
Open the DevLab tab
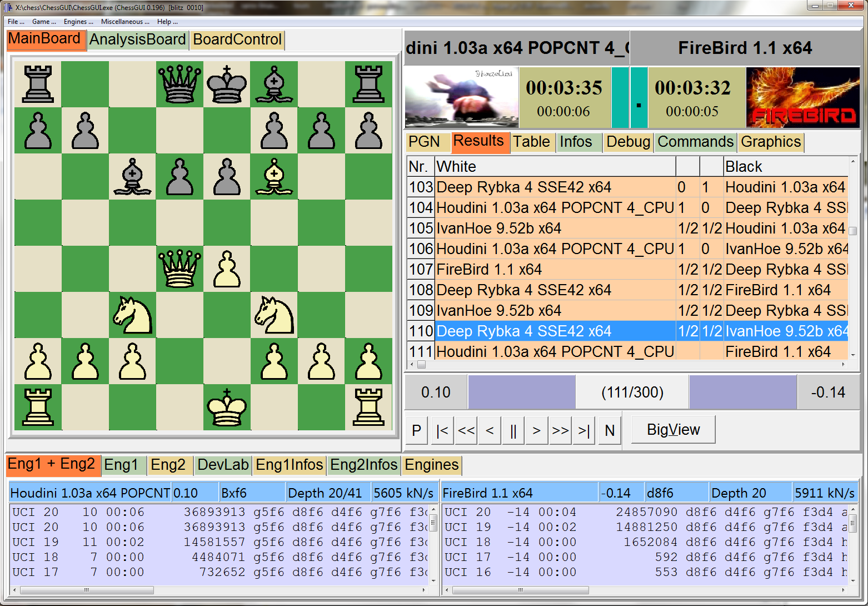point(223,465)
